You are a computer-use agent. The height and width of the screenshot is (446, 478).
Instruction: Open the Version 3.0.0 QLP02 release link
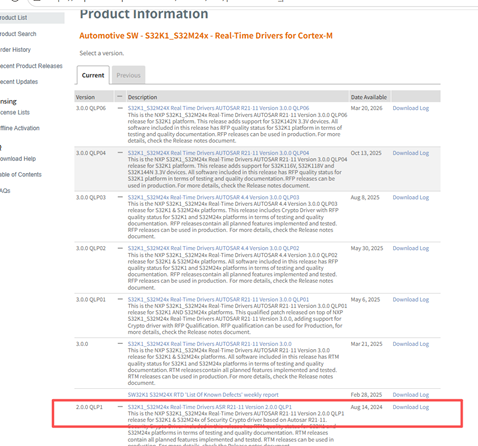[x=213, y=248]
